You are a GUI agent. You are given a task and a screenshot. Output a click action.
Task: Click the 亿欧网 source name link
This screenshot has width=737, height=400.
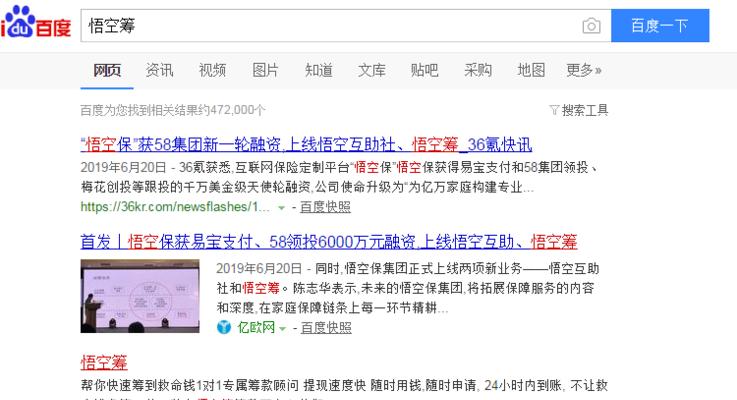(x=256, y=327)
